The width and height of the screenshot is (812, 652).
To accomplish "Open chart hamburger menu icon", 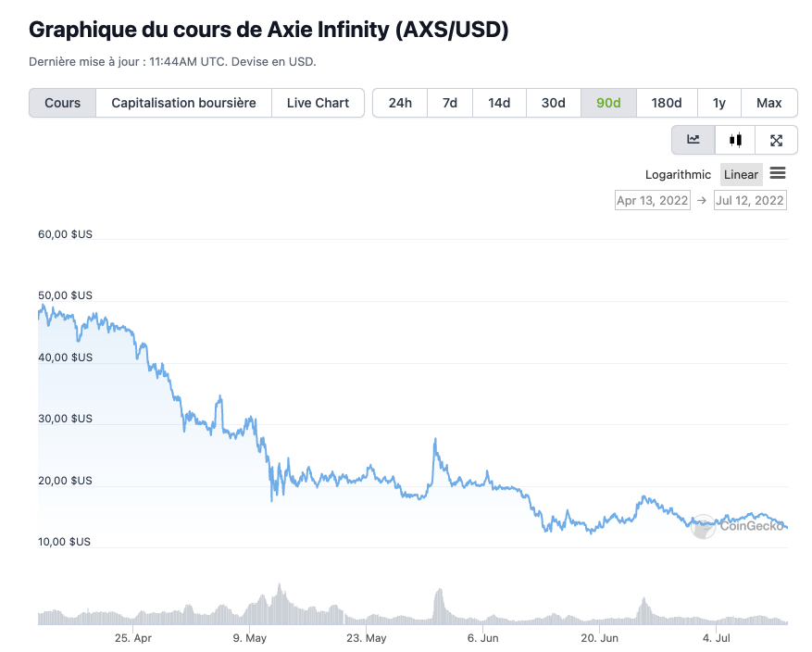I will 778,174.
